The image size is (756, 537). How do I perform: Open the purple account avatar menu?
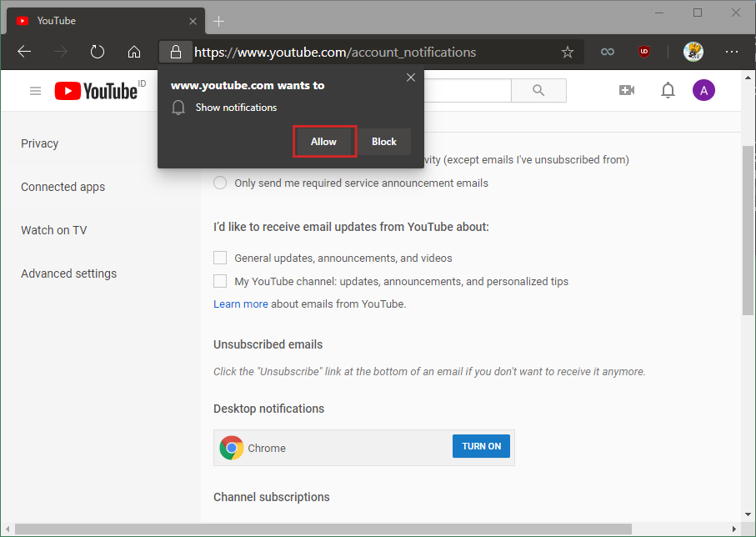pos(703,91)
